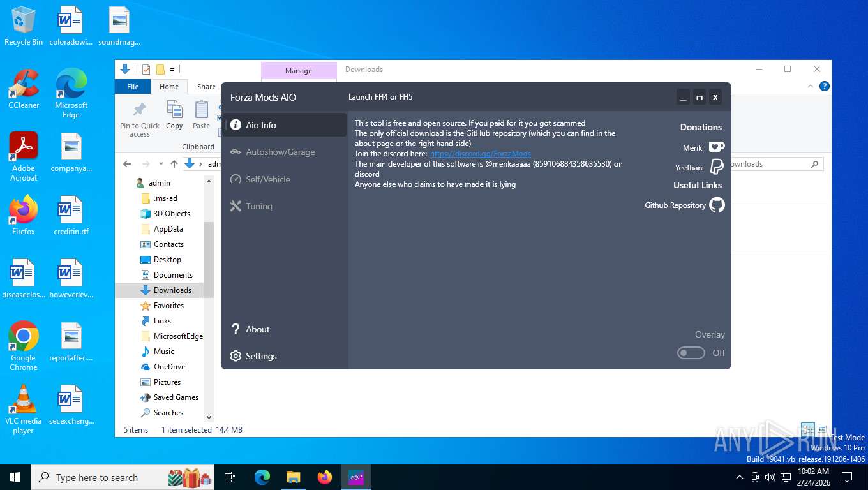Open the Autoshow/Garage section

coord(285,152)
